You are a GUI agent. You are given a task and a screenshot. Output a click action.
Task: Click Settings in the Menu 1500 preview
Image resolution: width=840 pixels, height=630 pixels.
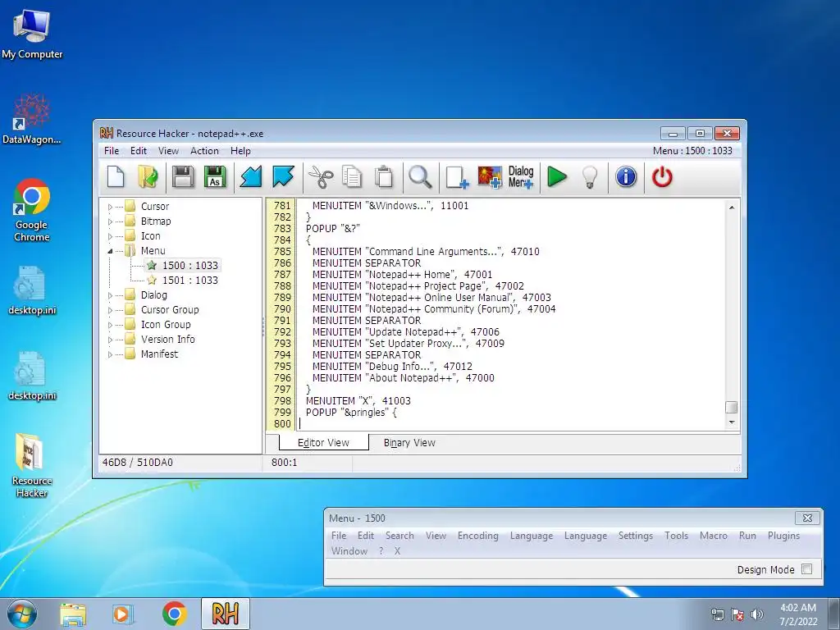coord(636,535)
